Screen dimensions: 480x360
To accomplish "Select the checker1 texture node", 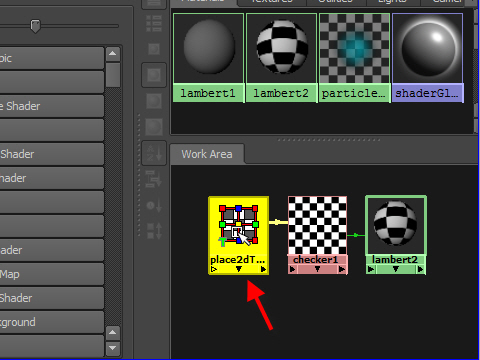I will pyautogui.click(x=317, y=226).
